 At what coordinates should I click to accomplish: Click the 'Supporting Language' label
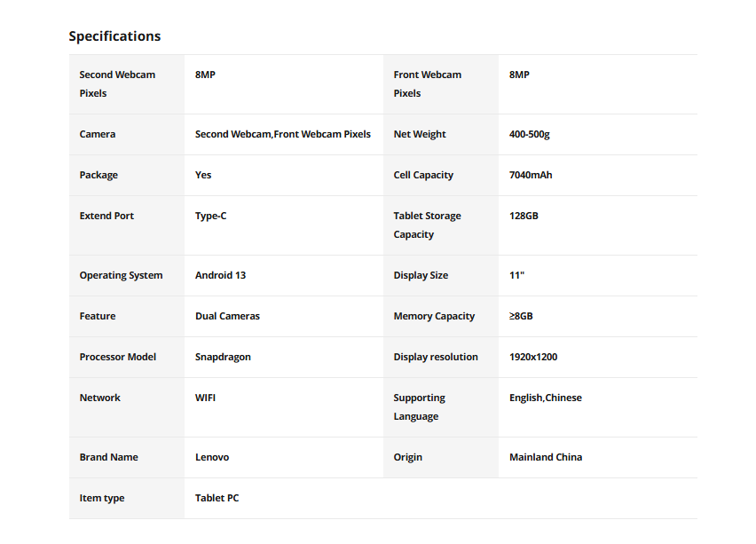click(420, 407)
